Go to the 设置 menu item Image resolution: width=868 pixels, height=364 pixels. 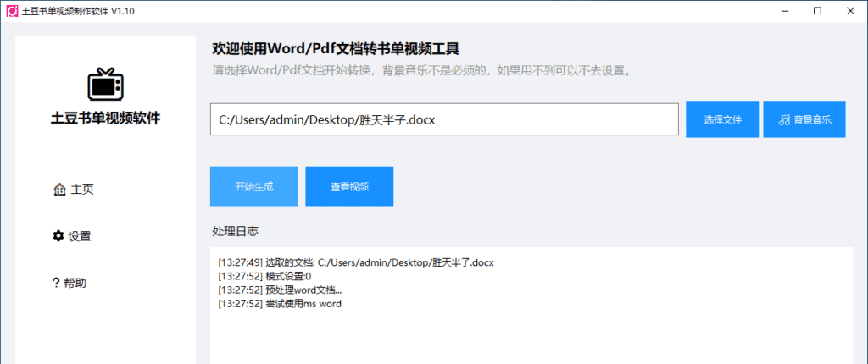[79, 236]
